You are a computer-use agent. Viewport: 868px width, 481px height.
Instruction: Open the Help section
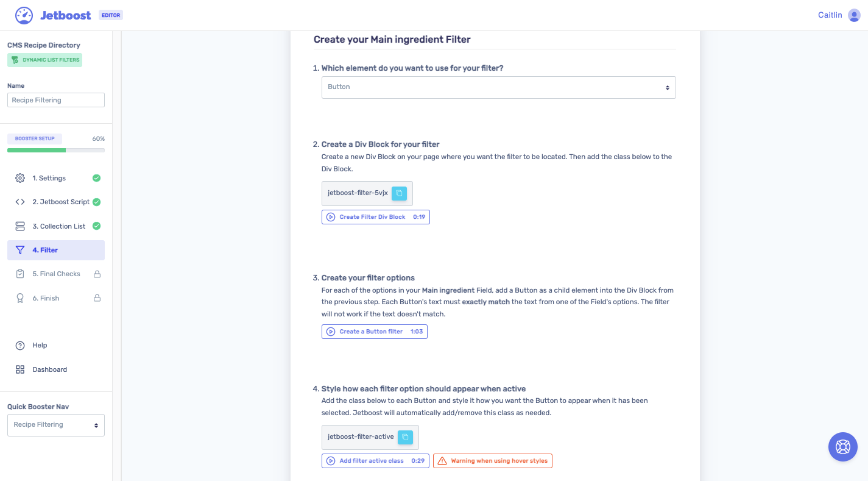[x=39, y=345]
